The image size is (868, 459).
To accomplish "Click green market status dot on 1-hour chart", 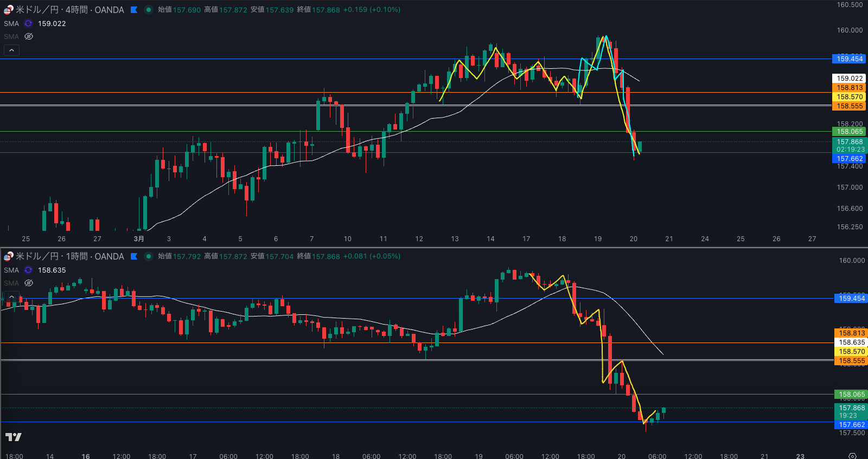I will coord(148,256).
